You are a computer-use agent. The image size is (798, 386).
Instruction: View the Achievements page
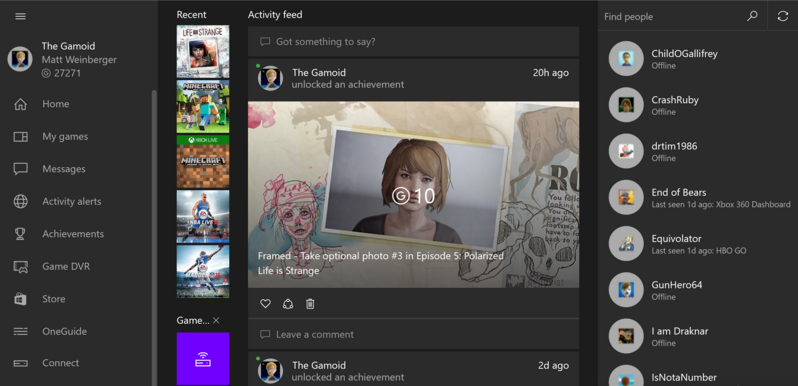pos(73,234)
